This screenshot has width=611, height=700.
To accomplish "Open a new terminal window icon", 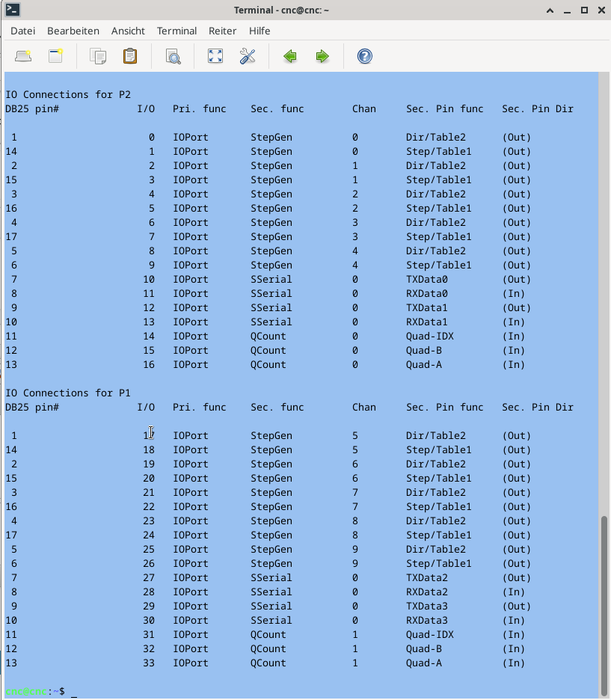I will click(56, 56).
